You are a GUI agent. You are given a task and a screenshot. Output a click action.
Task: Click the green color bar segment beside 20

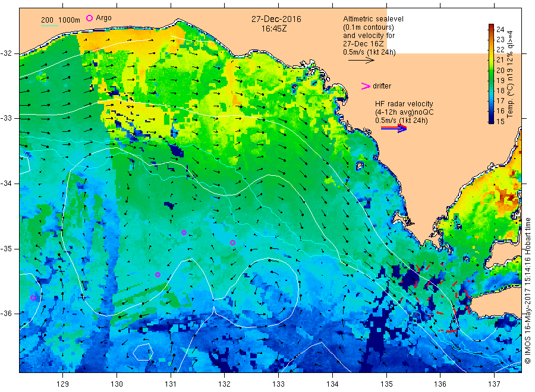(491, 71)
